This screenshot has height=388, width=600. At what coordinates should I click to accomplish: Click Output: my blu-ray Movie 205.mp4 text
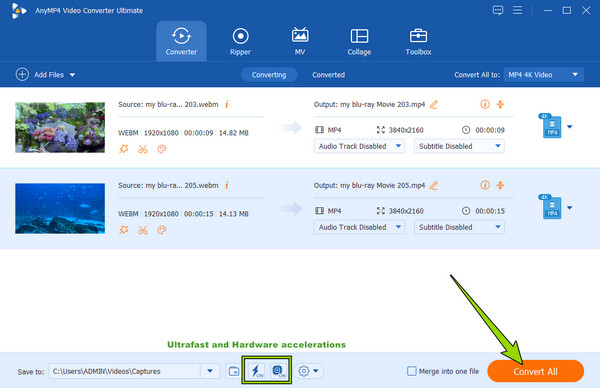[x=369, y=186]
